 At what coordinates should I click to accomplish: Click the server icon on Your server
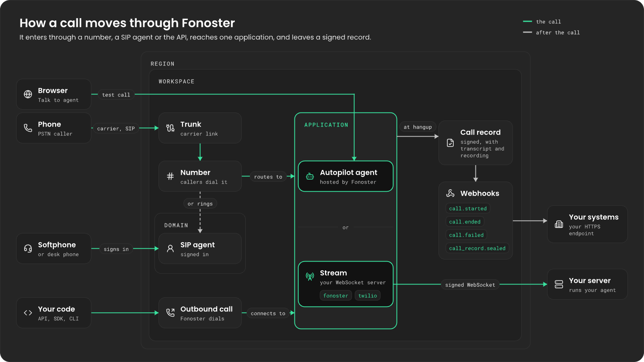(x=559, y=284)
